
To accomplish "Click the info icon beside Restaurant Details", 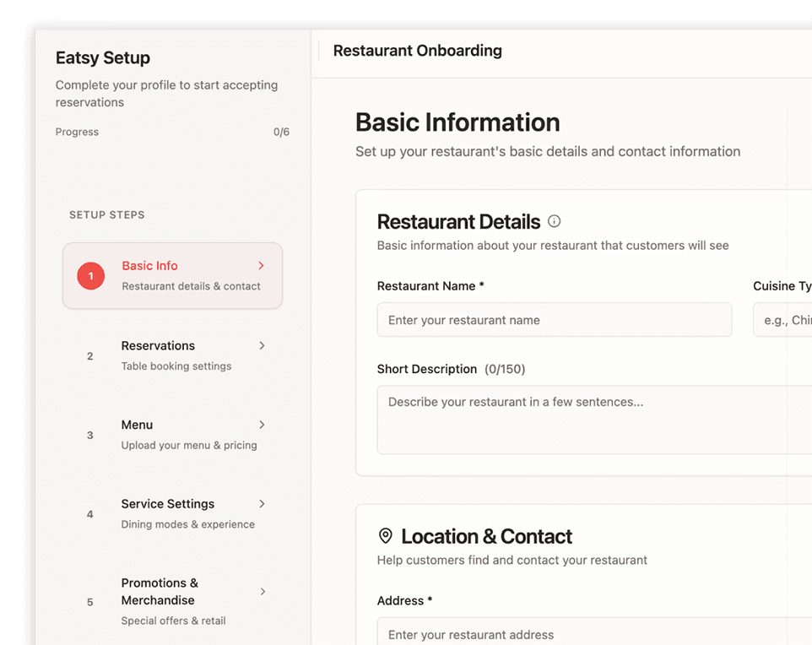I will tap(554, 221).
